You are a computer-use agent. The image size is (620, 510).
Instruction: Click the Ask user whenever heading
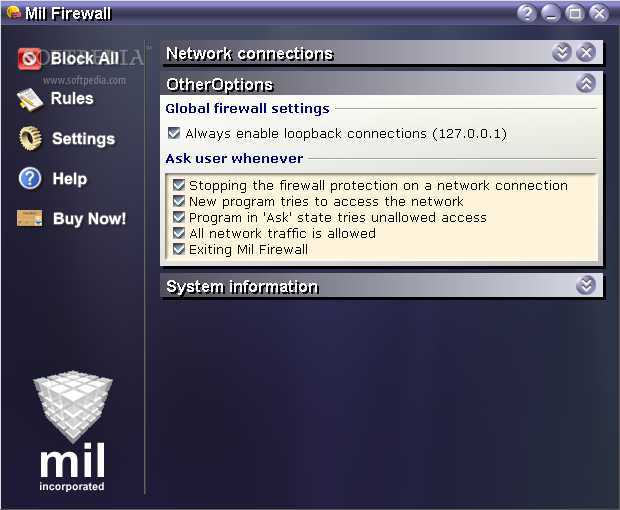234,159
